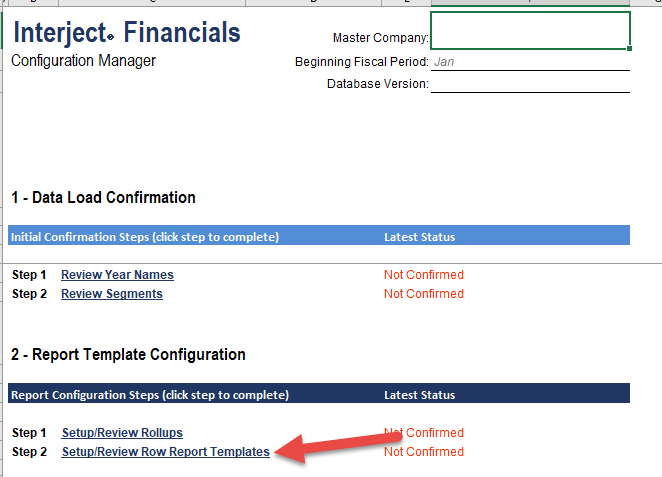
Task: Click Step 2 label beside Row Report Templates
Action: click(29, 452)
